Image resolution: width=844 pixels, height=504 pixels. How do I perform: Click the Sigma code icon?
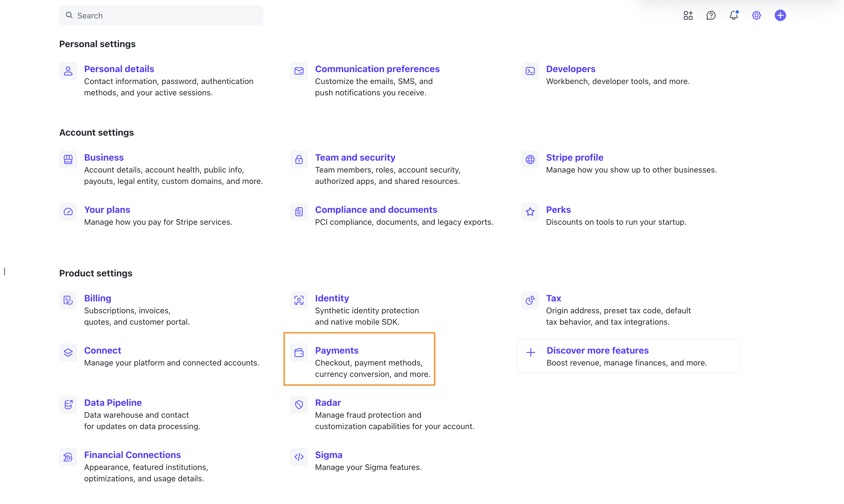[x=299, y=457]
